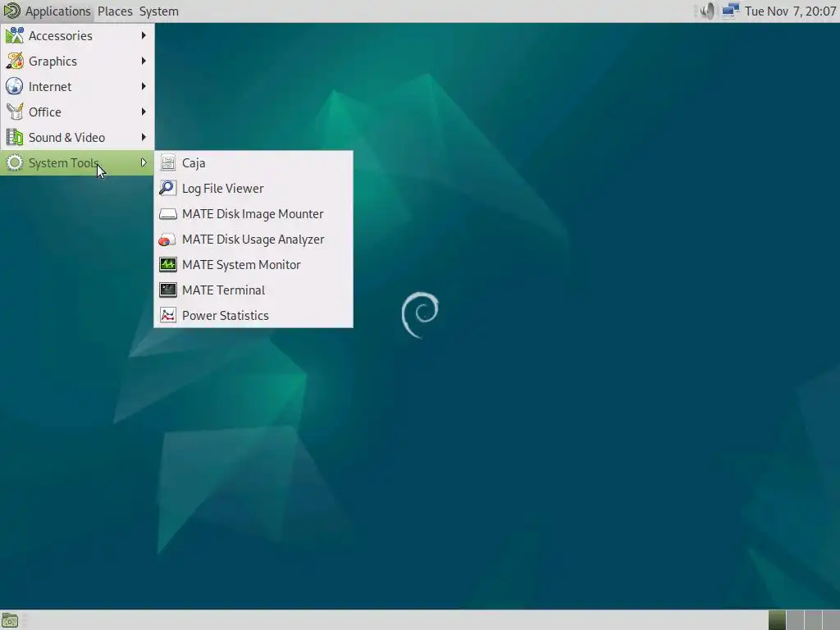Open MATE System Monitor

coord(253,265)
